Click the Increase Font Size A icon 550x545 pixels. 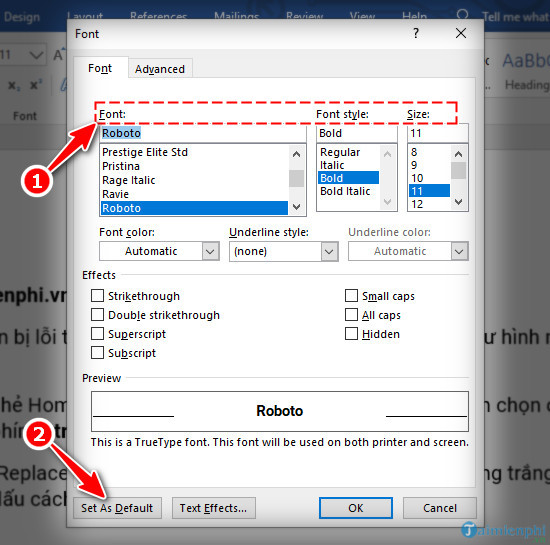click(59, 55)
